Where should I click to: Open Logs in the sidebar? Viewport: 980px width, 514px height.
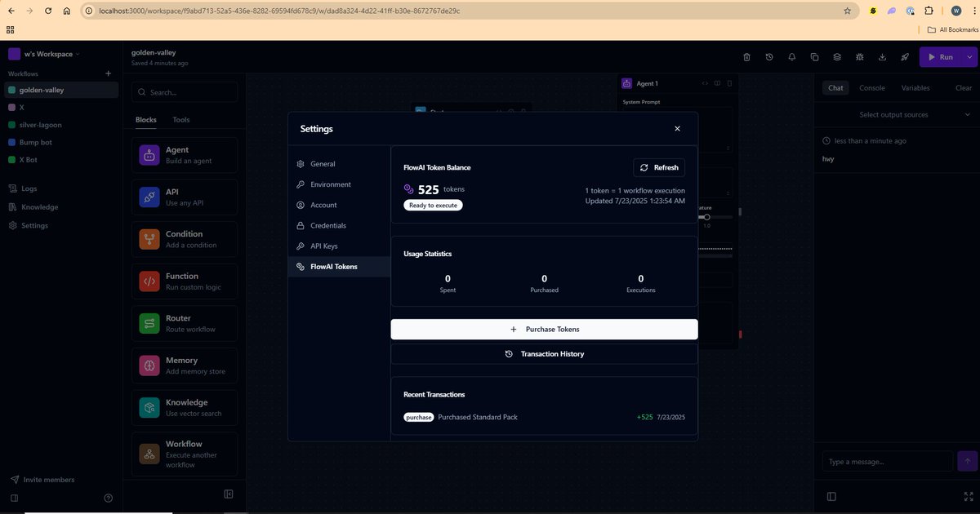point(61,188)
